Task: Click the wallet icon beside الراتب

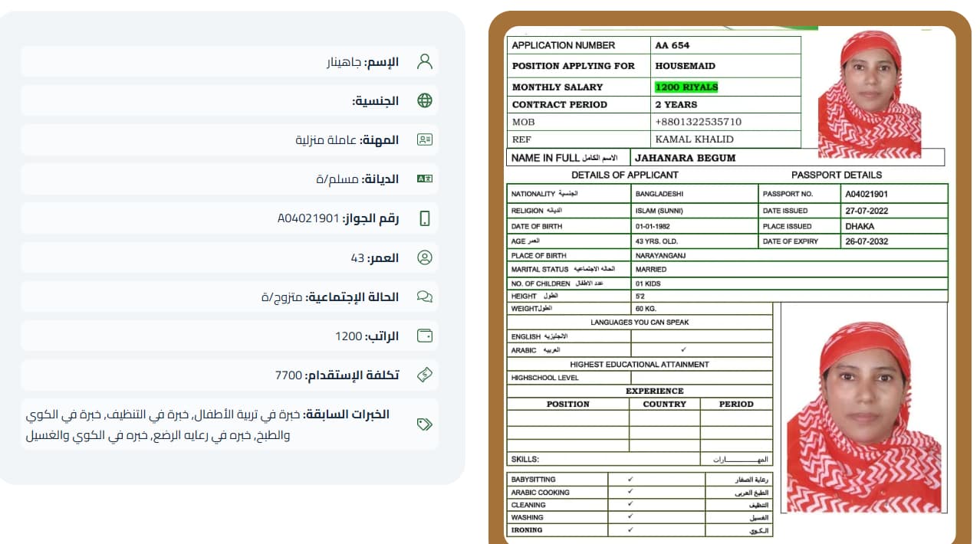Action: pos(424,336)
